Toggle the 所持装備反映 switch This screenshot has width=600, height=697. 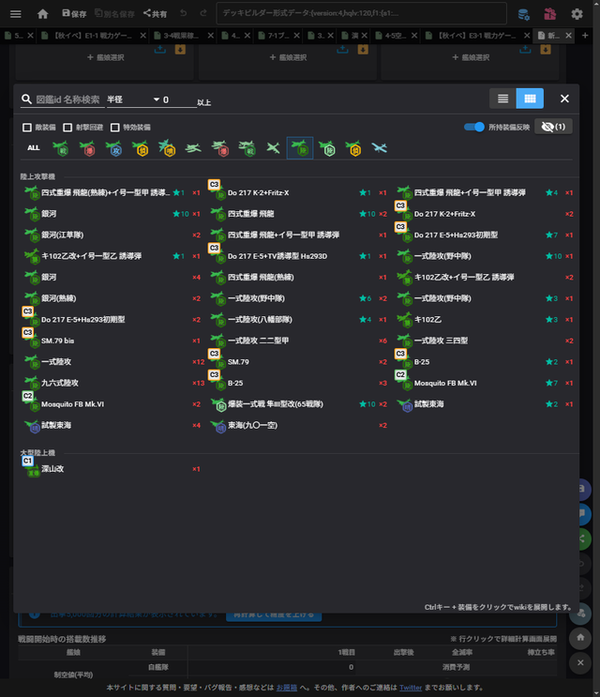pyautogui.click(x=475, y=127)
